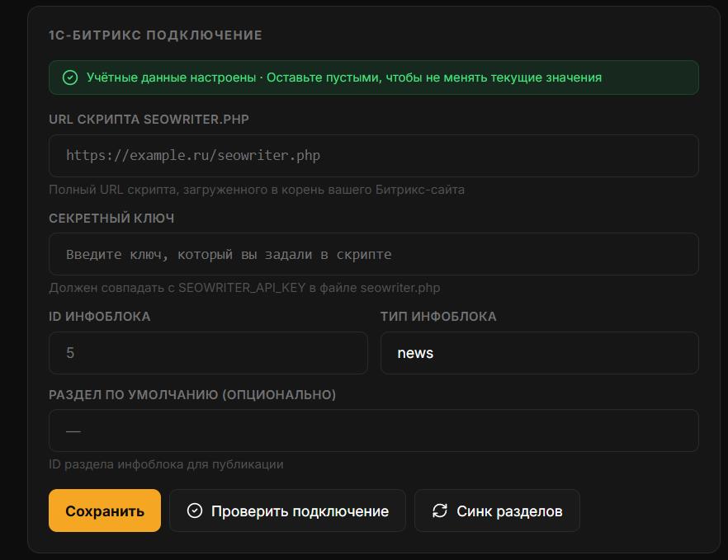
Task: Click the label URL СКРИПТА SEOWRITER.PHP
Action: 149,120
